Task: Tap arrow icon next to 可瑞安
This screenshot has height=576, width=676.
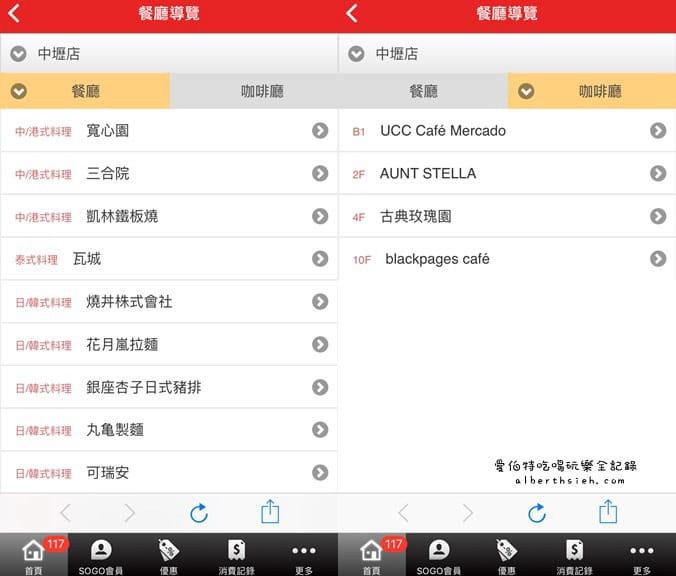Action: [320, 473]
